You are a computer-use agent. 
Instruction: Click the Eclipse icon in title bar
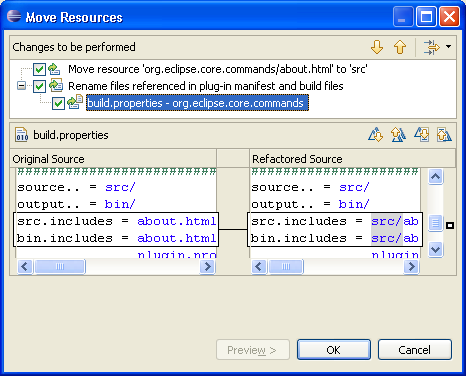(x=14, y=16)
